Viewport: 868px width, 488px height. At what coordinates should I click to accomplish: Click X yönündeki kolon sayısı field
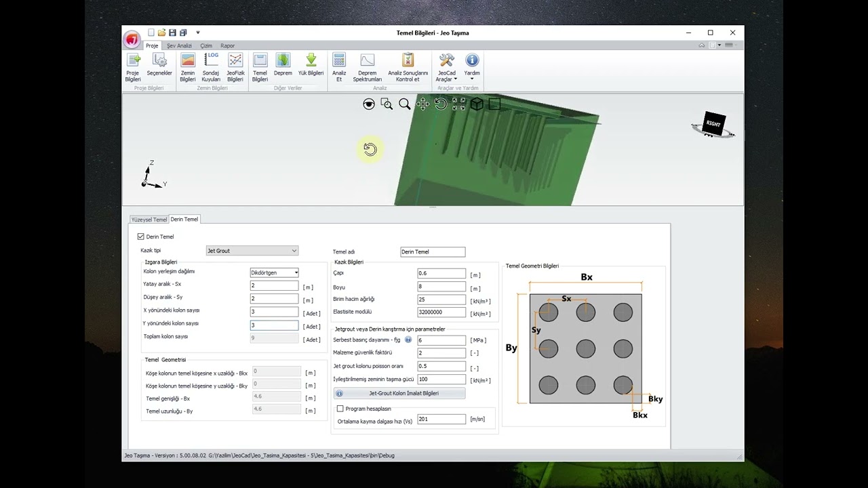(275, 312)
